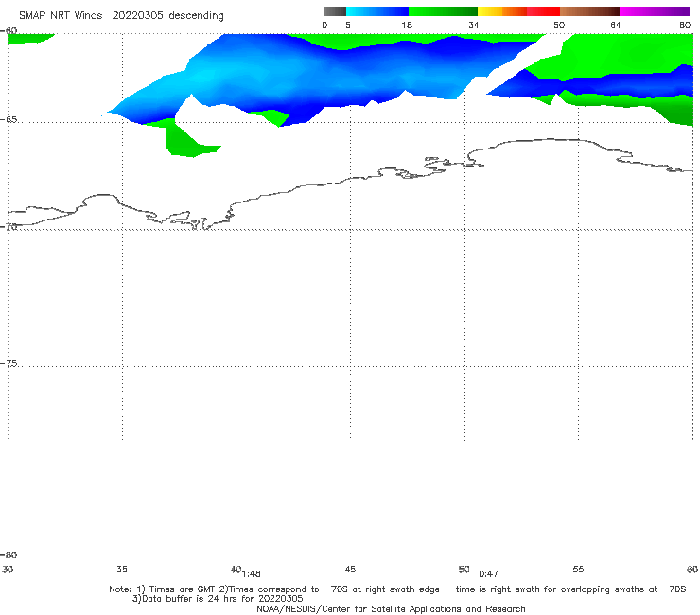Click the longitude label "55"

point(578,569)
